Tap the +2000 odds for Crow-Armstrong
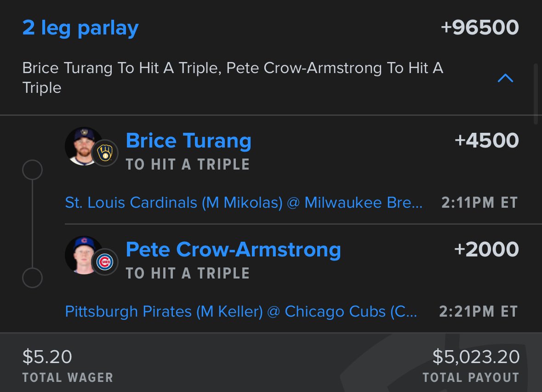Image resolution: width=542 pixels, height=392 pixels. pos(486,250)
